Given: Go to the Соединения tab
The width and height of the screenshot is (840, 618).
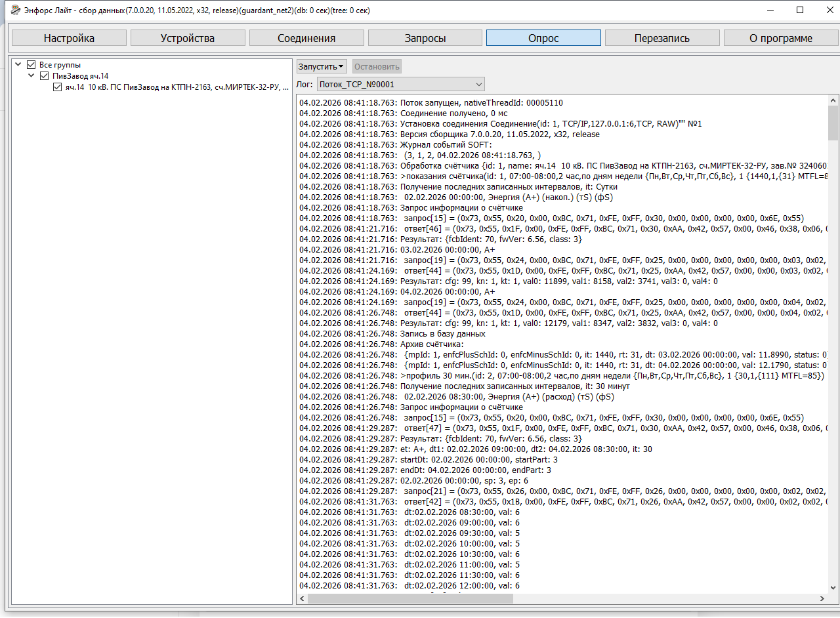Looking at the screenshot, I should pos(306,38).
